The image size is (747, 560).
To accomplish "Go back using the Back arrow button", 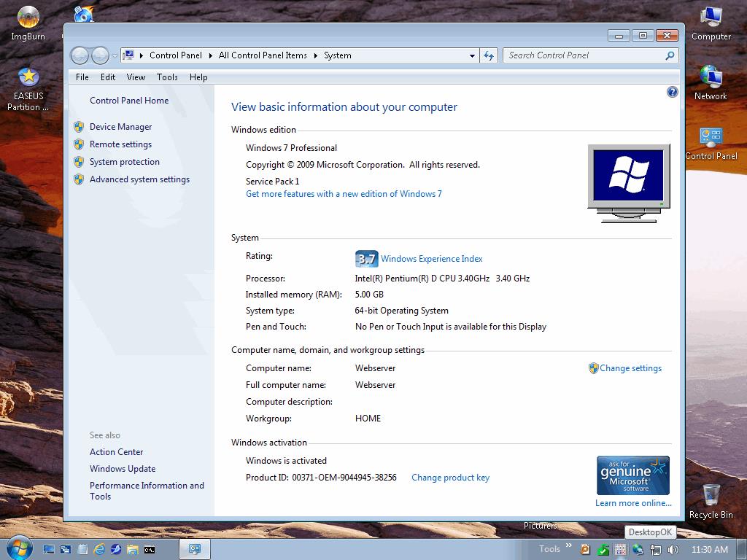I will 80,55.
